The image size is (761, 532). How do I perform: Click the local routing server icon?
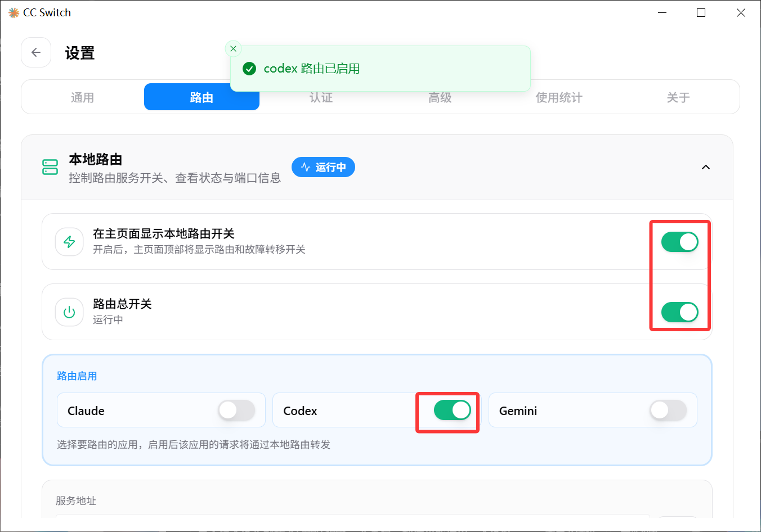click(50, 167)
